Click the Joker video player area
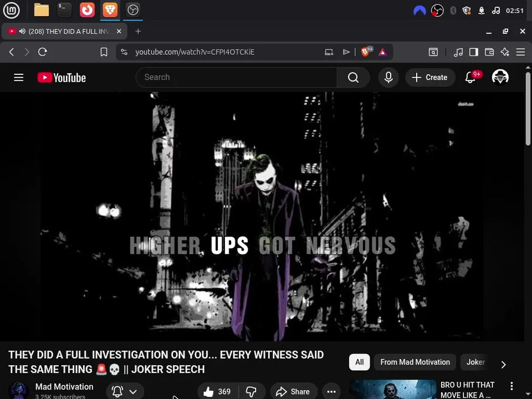532x399 pixels. [x=262, y=217]
